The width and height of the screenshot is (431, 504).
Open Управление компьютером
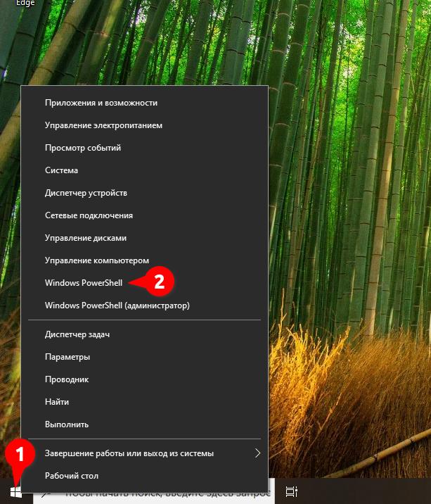click(x=145, y=260)
